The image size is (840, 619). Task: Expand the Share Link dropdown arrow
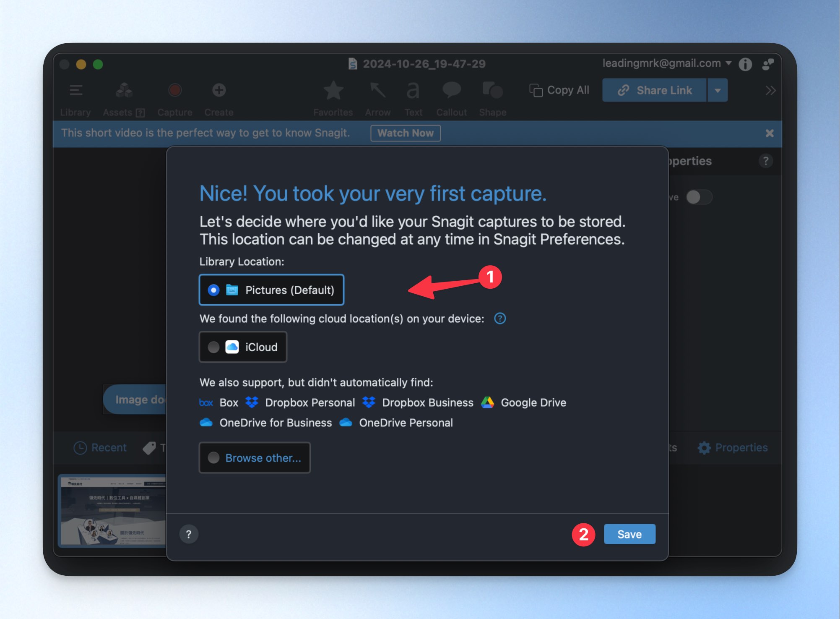pyautogui.click(x=718, y=90)
